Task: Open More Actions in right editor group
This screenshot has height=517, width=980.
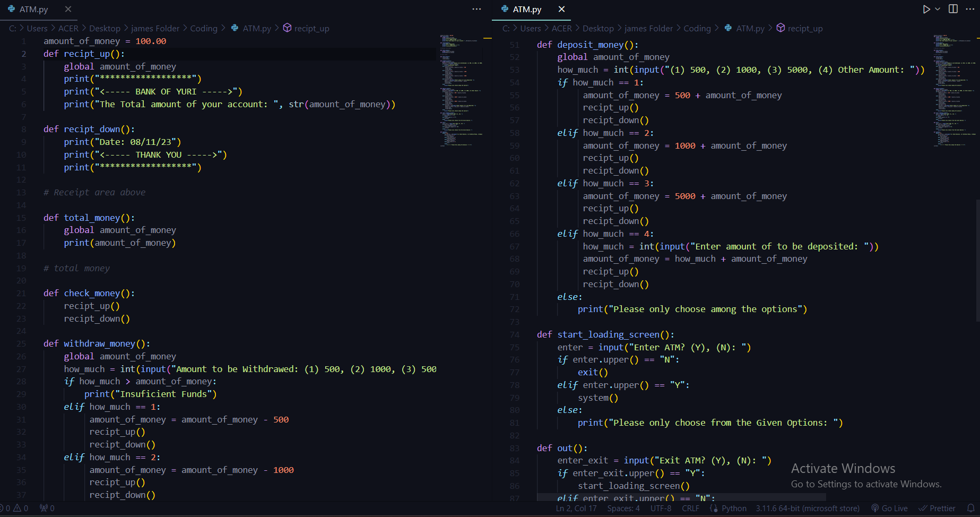Action: [x=970, y=9]
